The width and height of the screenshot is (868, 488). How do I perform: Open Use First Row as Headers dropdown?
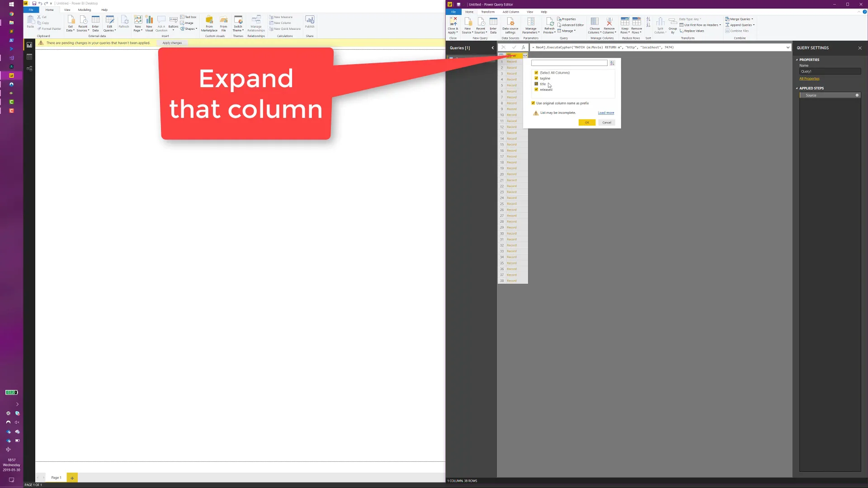(700, 25)
